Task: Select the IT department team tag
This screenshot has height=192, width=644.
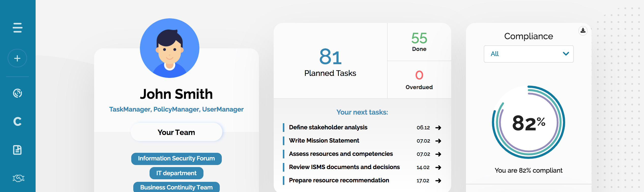Action: tap(177, 173)
